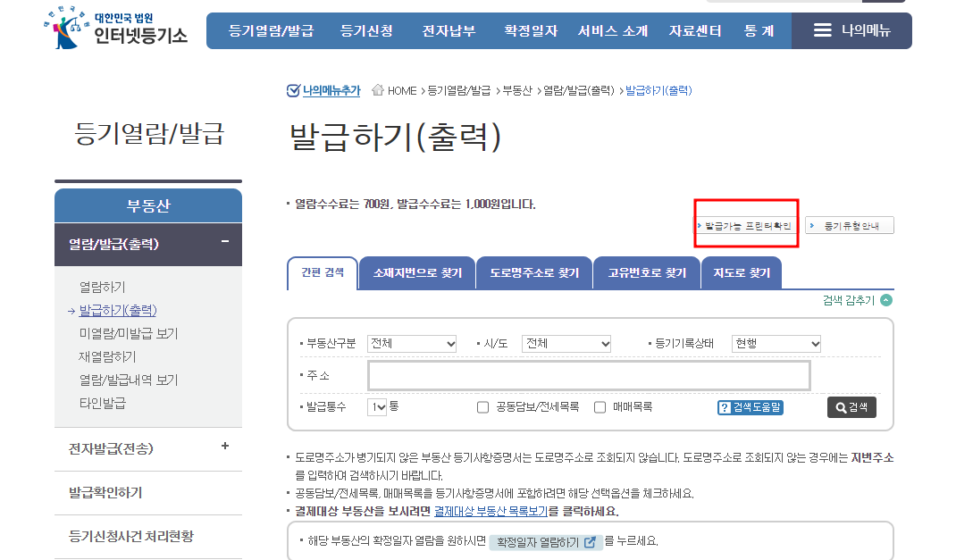Switch to 고유번호로 찾기 tab
The width and height of the screenshot is (956, 560).
(647, 273)
